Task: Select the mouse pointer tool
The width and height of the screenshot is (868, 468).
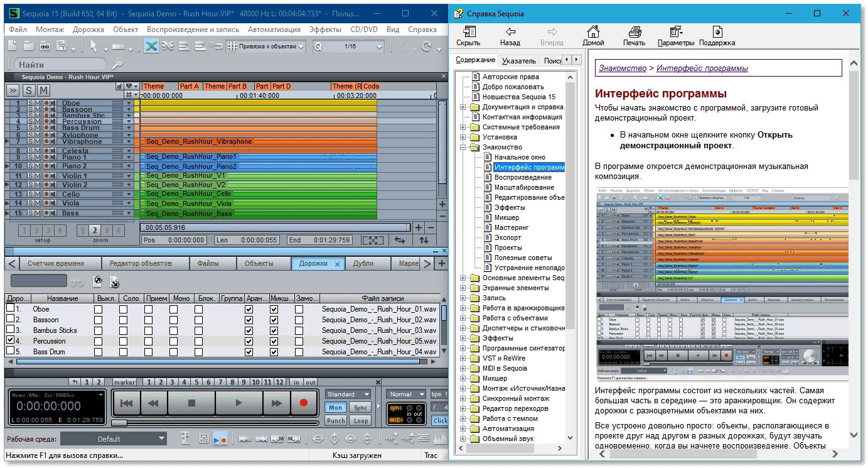Action: click(x=94, y=46)
